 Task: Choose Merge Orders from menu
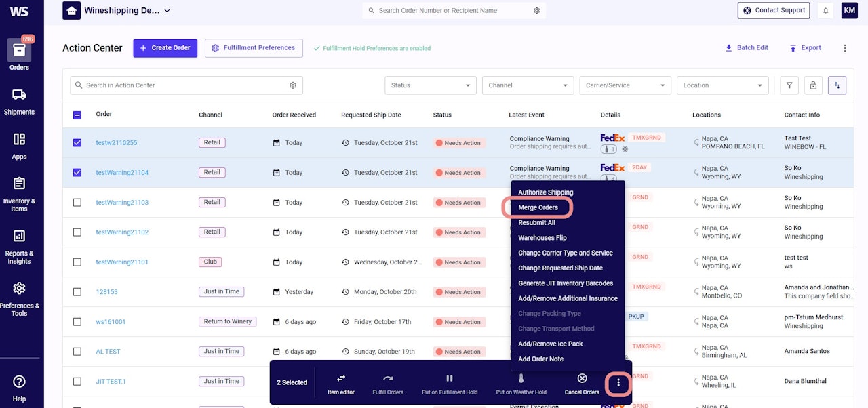click(x=538, y=207)
